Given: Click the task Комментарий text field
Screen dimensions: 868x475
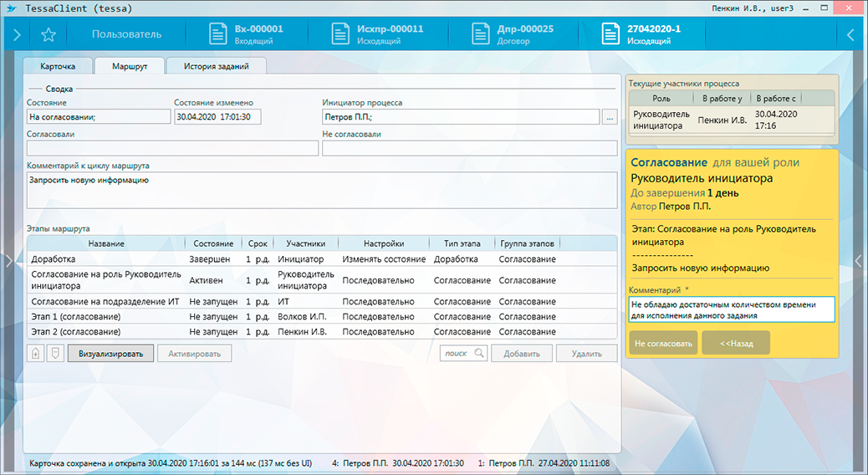Looking at the screenshot, I should (x=732, y=309).
